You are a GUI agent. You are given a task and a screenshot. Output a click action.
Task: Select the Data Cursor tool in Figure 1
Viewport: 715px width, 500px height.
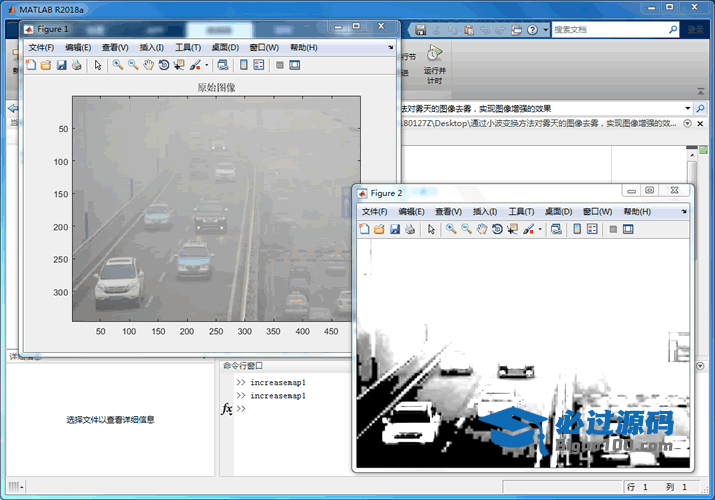click(x=178, y=65)
